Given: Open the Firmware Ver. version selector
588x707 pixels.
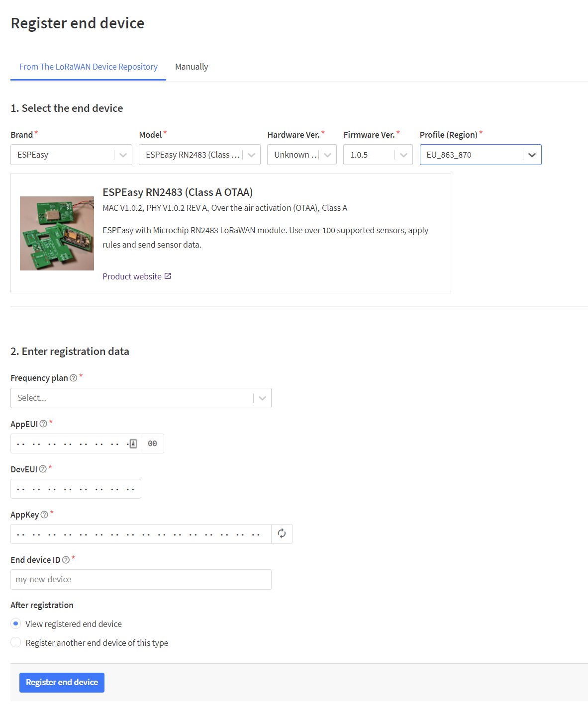Looking at the screenshot, I should coord(403,155).
